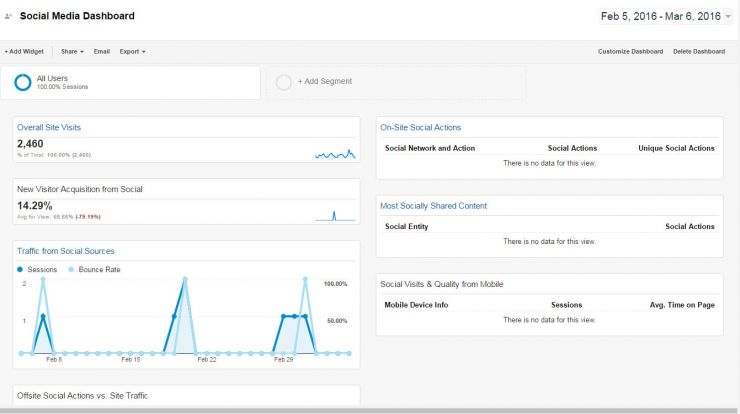Click the Feb 5, 2016 - Mar 6, 2016 date range

click(x=661, y=16)
